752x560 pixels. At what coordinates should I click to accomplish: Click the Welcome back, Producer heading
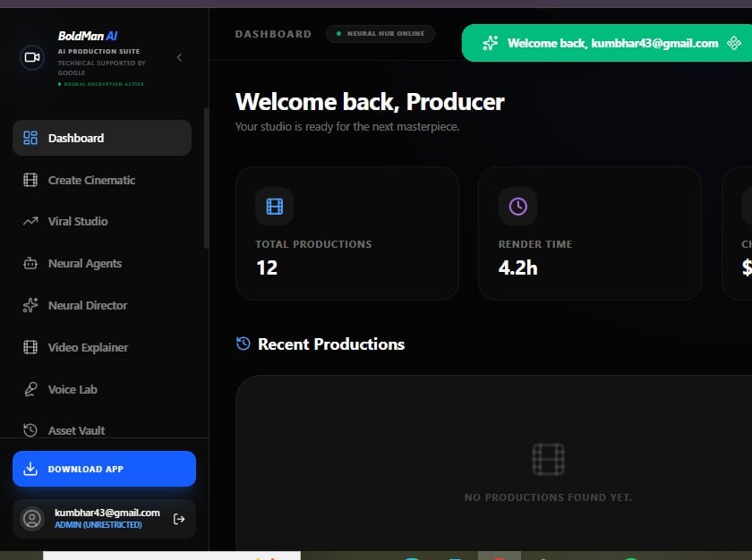coord(370,102)
